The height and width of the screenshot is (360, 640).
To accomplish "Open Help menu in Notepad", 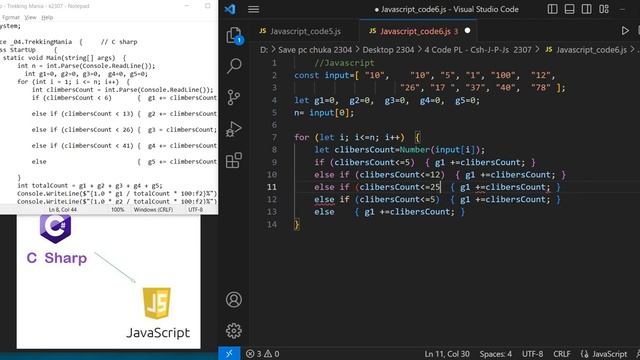I will [x=47, y=17].
